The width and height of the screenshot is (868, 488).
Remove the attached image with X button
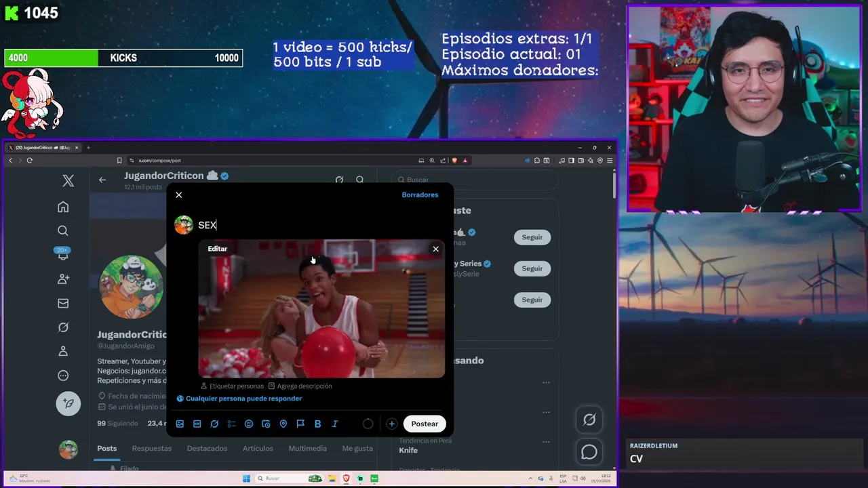click(x=435, y=249)
